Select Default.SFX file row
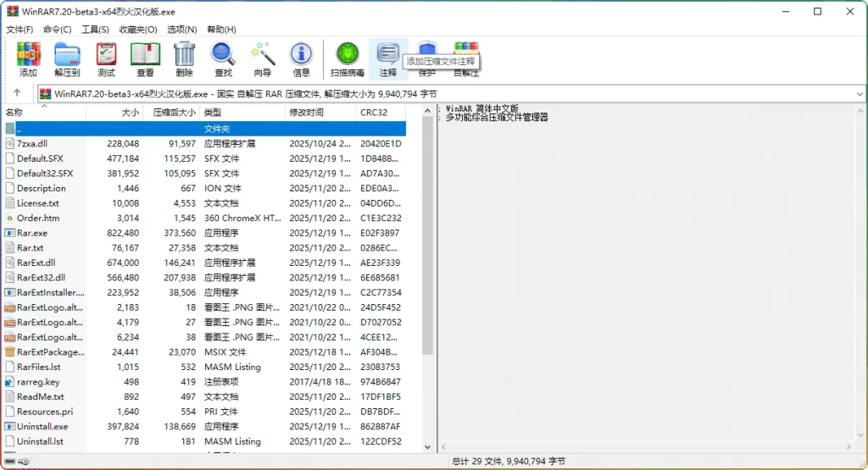 click(x=205, y=158)
